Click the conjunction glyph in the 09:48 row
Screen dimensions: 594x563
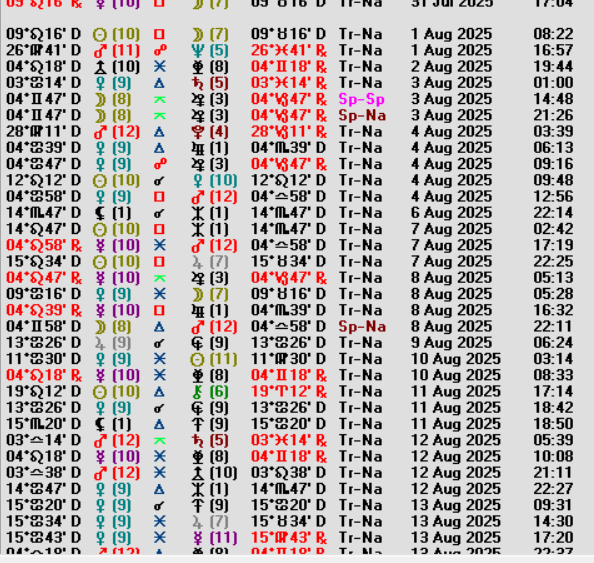(159, 181)
